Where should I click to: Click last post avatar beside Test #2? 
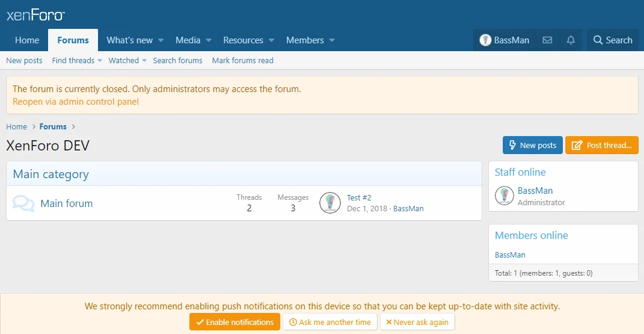pos(330,203)
